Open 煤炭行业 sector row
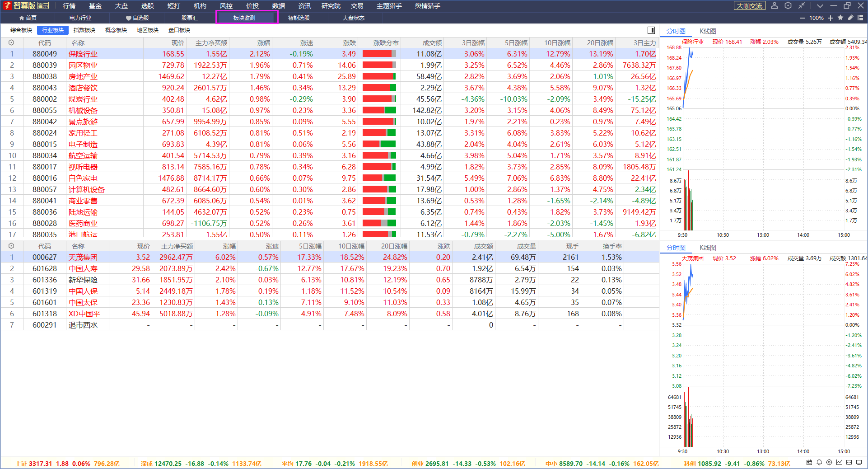The height and width of the screenshot is (469, 868). pos(330,99)
